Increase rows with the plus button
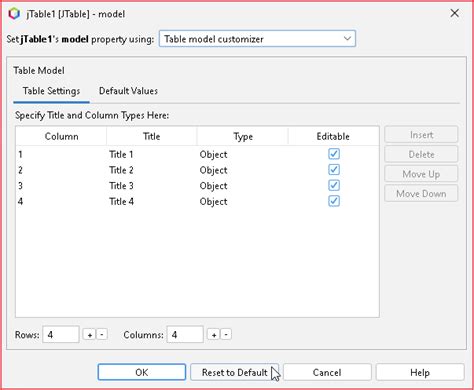474x390 pixels. [89, 334]
